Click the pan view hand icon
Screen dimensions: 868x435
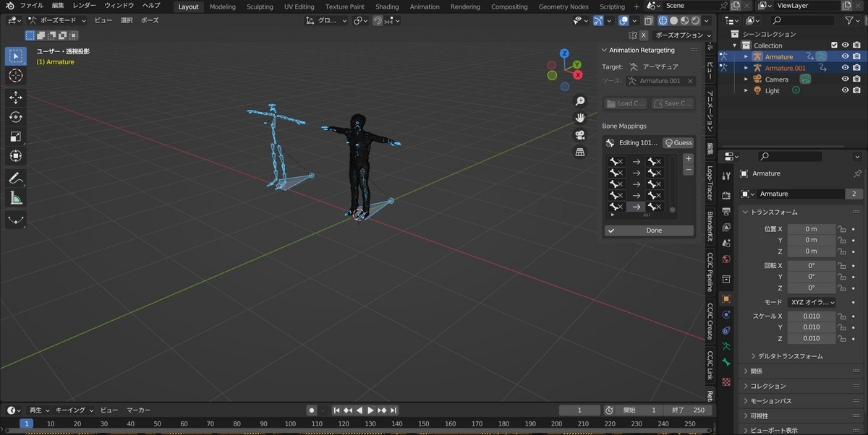pyautogui.click(x=579, y=118)
